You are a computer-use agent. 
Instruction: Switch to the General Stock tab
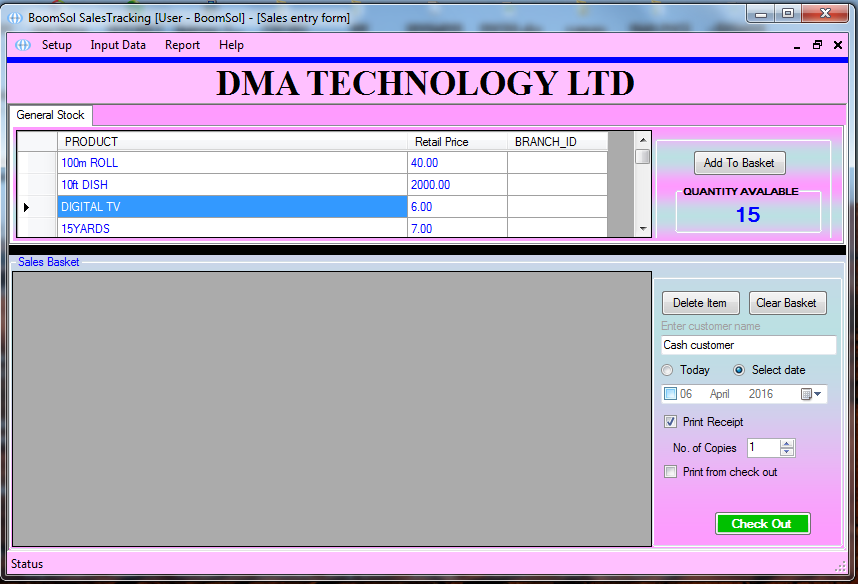click(x=50, y=115)
